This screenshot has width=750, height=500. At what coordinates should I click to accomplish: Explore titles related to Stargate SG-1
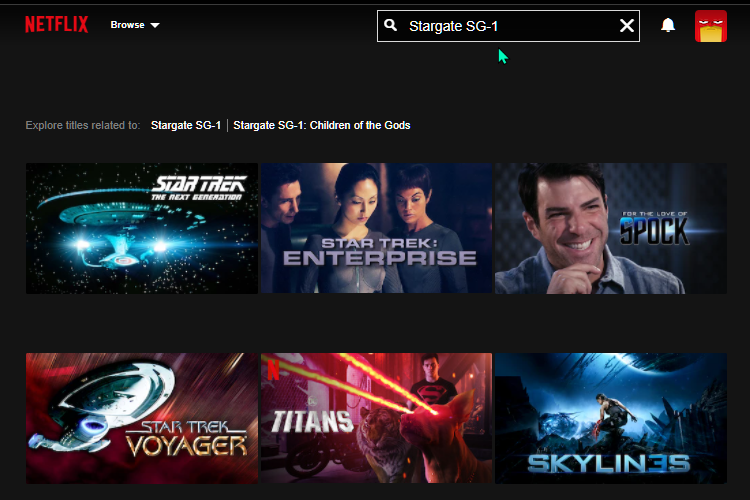186,125
